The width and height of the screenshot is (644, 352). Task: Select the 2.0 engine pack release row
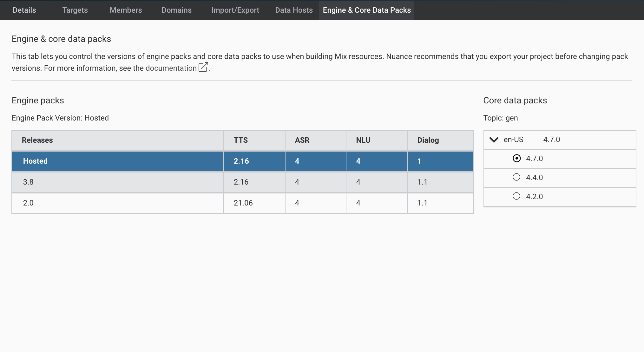click(x=117, y=203)
